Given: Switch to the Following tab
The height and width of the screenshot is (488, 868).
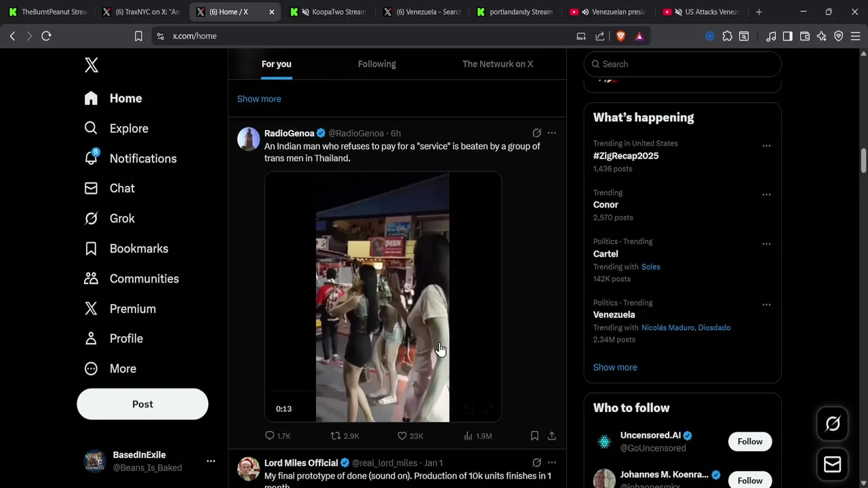Looking at the screenshot, I should pyautogui.click(x=377, y=64).
